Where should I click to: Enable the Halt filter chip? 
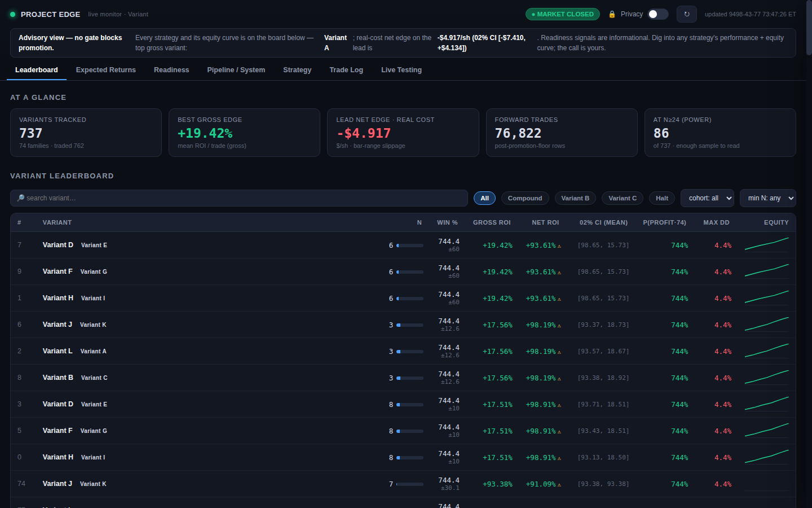point(662,198)
